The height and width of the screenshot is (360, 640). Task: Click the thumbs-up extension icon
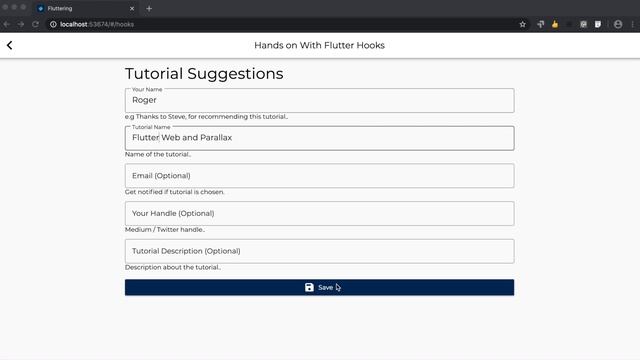coord(555,24)
